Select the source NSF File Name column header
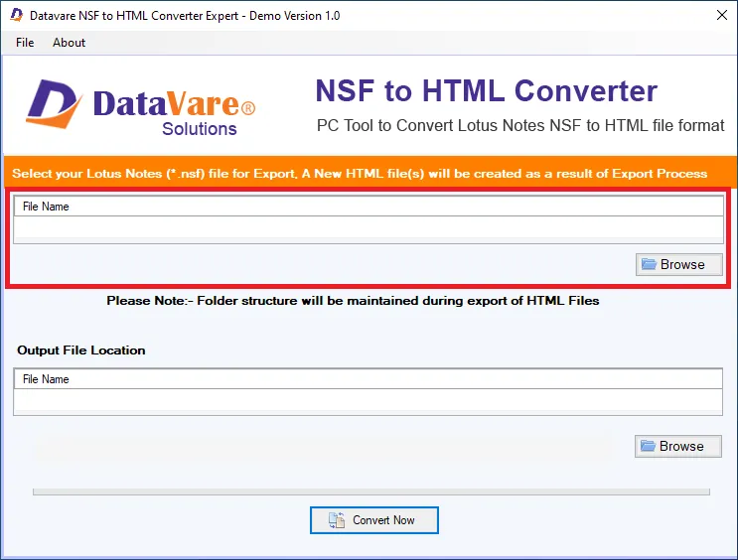The height and width of the screenshot is (560, 738). [369, 207]
